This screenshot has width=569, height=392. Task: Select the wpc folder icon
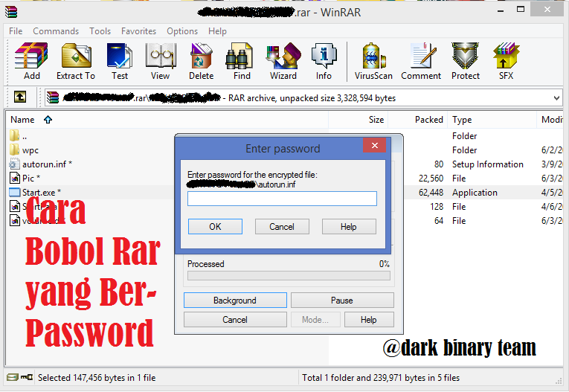coord(14,150)
